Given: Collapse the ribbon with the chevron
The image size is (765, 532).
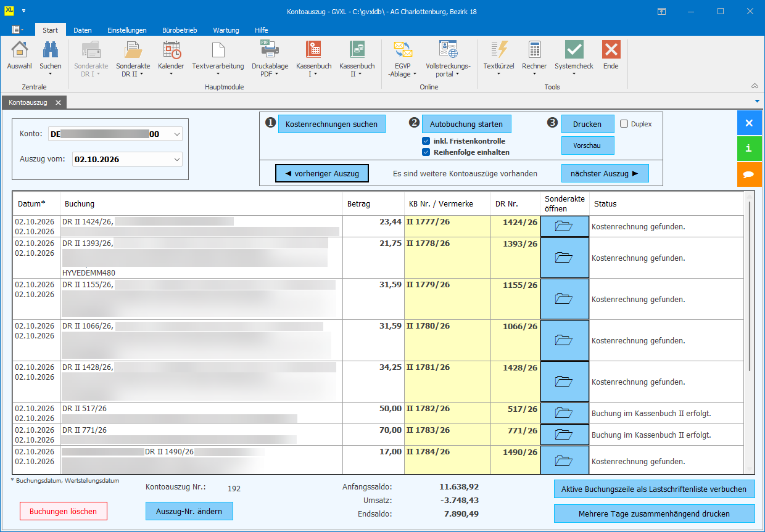Looking at the screenshot, I should (x=755, y=86).
